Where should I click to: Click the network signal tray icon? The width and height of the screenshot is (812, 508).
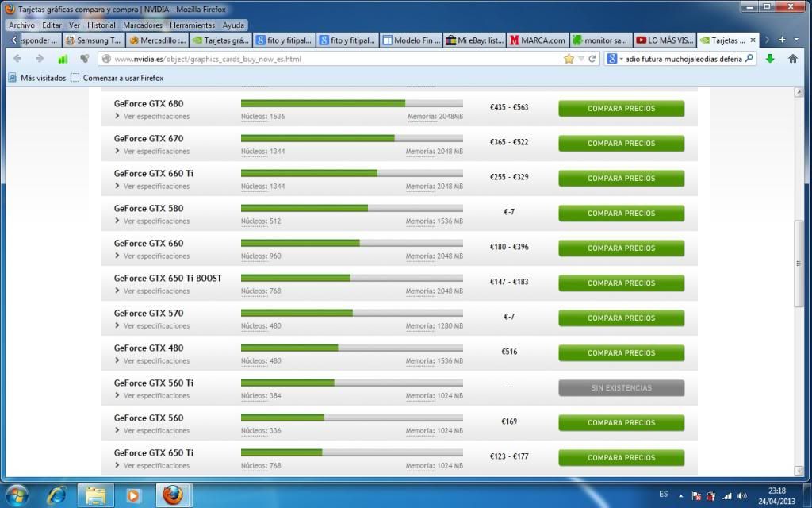(x=726, y=495)
